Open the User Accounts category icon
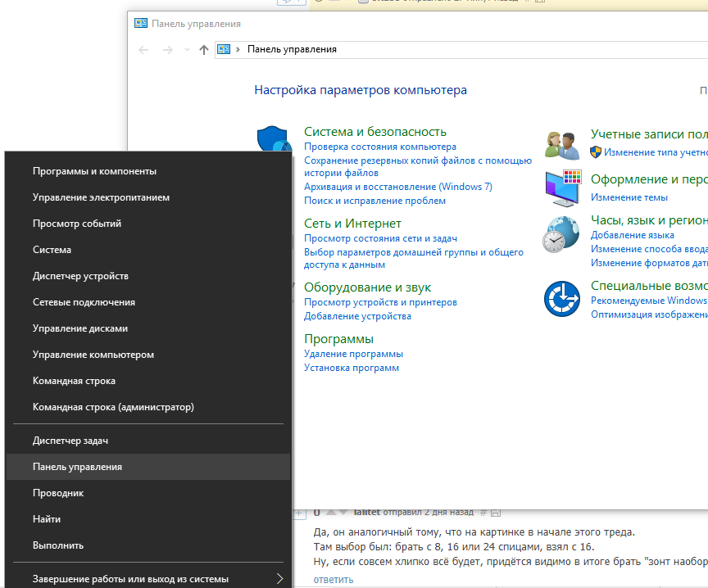The height and width of the screenshot is (588, 708). click(562, 144)
